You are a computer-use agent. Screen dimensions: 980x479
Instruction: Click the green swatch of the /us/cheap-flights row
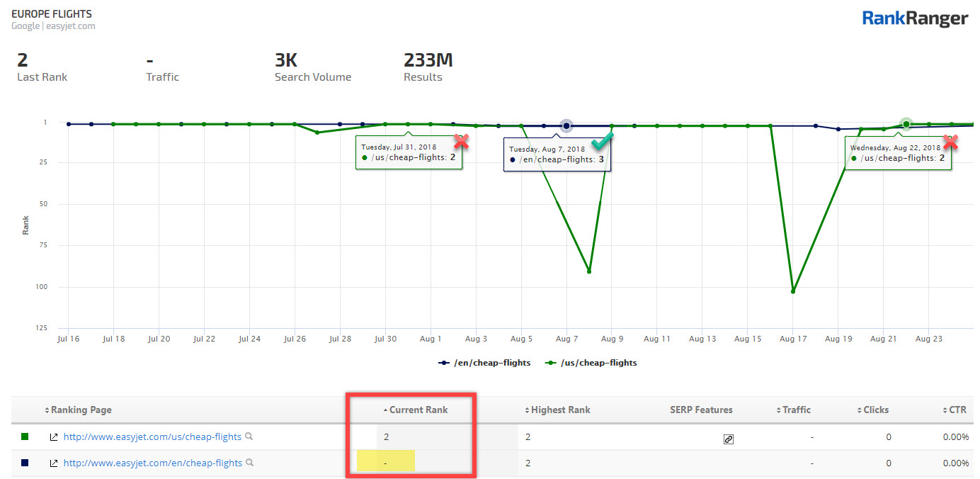pyautogui.click(x=25, y=436)
